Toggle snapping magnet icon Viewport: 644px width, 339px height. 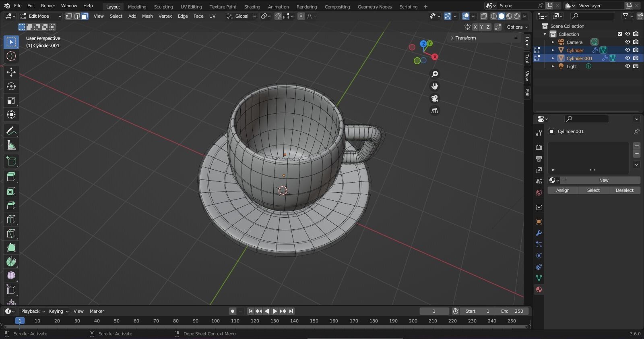(278, 16)
